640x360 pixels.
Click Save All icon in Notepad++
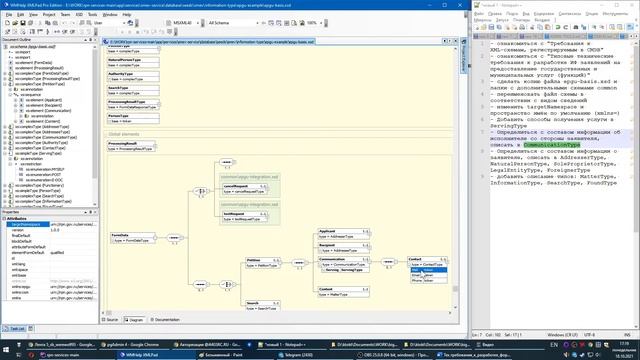click(499, 27)
